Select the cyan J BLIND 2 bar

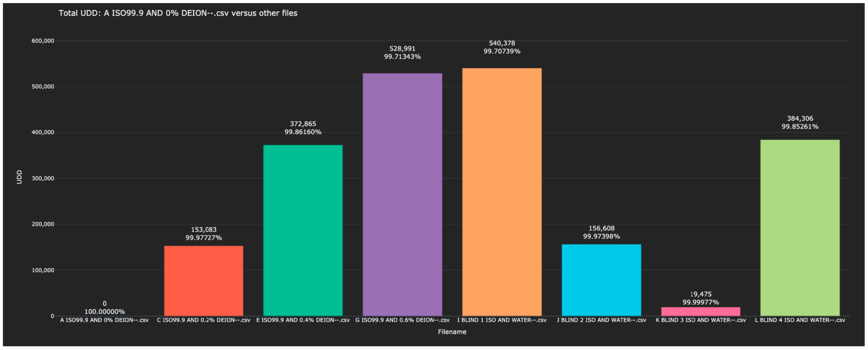click(x=601, y=280)
